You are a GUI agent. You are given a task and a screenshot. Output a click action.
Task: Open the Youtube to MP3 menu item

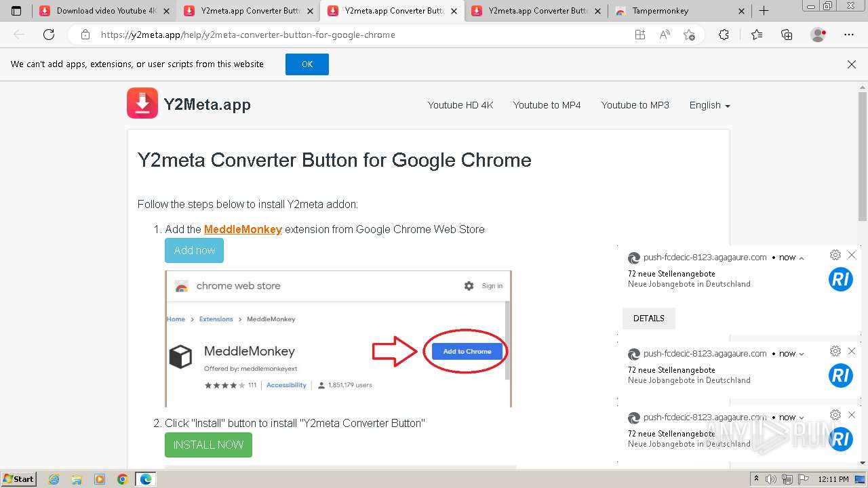(635, 105)
